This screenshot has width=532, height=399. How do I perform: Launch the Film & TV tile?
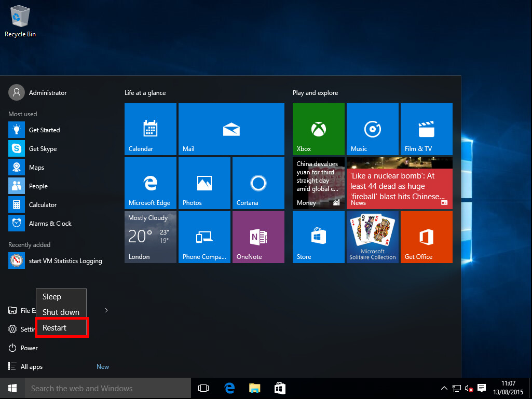click(427, 129)
